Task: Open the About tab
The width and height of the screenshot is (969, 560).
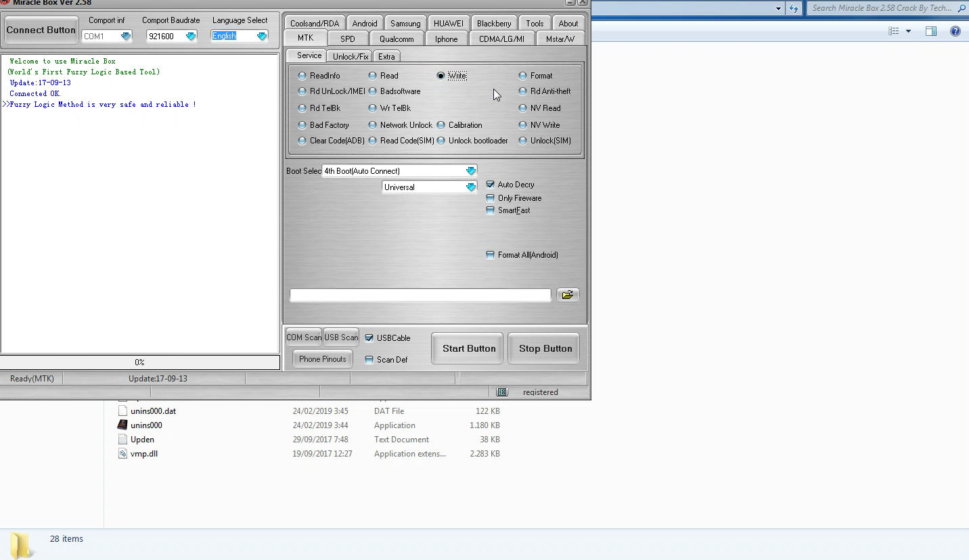Action: point(568,23)
